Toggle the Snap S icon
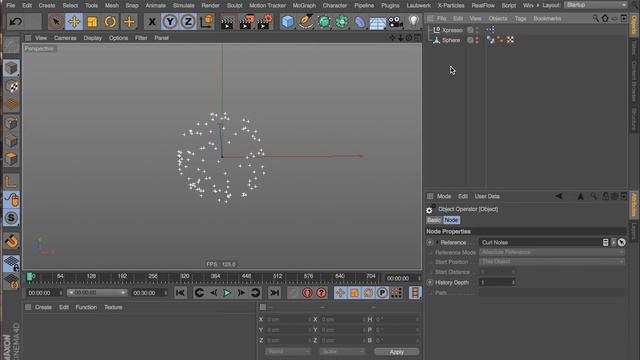 point(11,218)
